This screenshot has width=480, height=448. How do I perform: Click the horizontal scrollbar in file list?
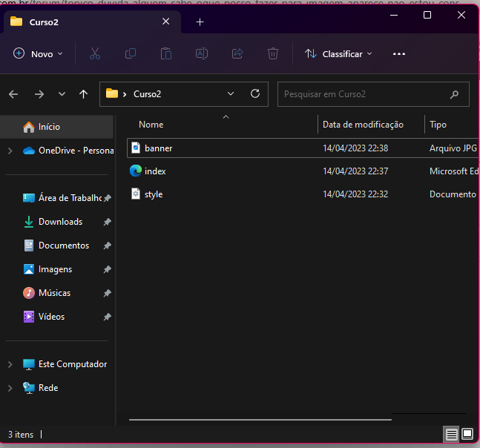point(260,420)
